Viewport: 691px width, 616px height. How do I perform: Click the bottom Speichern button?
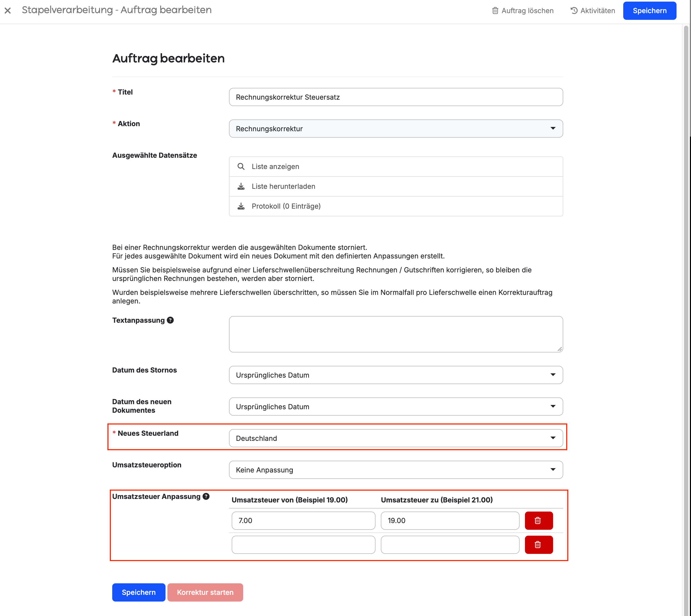(139, 592)
